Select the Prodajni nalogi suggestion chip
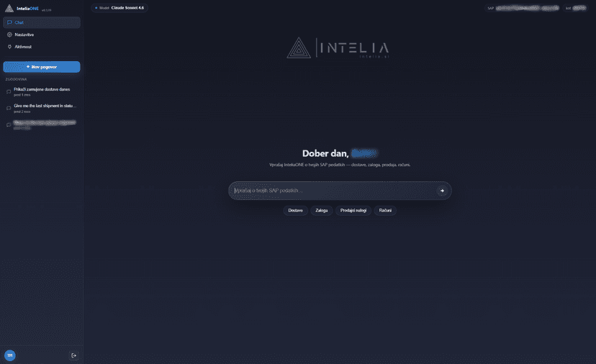The image size is (596, 364). pyautogui.click(x=353, y=211)
